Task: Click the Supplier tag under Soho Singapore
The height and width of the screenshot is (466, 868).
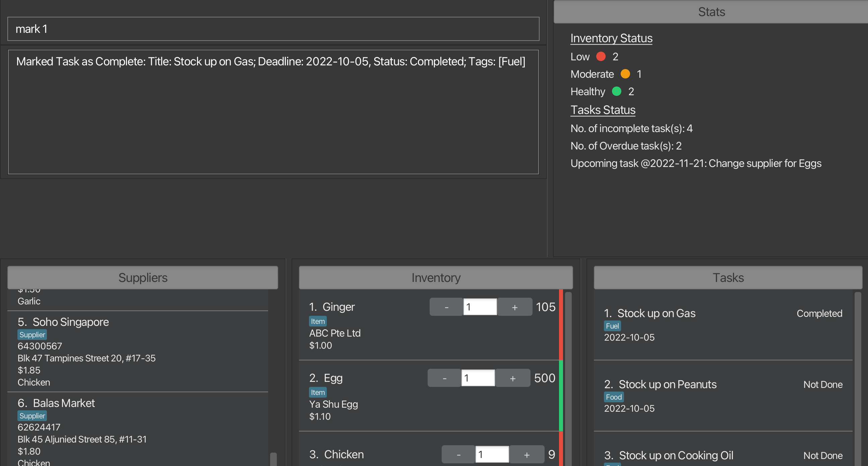Action: coord(32,335)
